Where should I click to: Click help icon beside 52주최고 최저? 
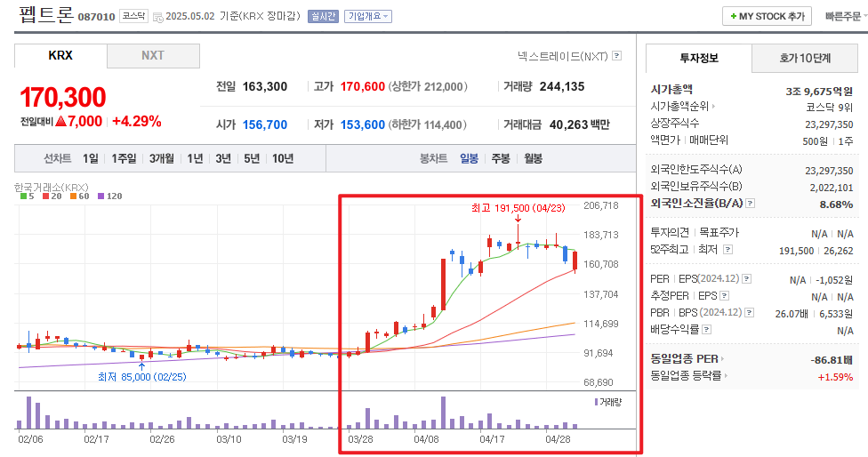(x=728, y=250)
